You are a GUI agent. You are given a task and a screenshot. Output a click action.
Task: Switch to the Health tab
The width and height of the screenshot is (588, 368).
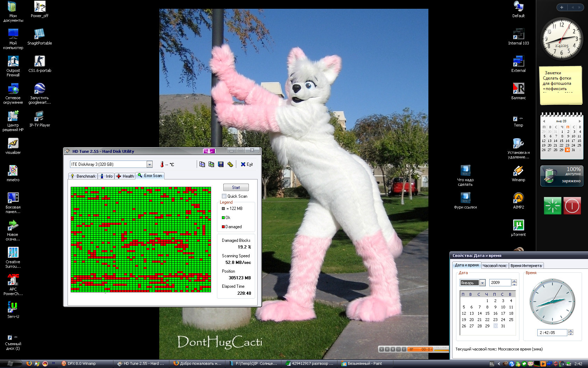125,176
